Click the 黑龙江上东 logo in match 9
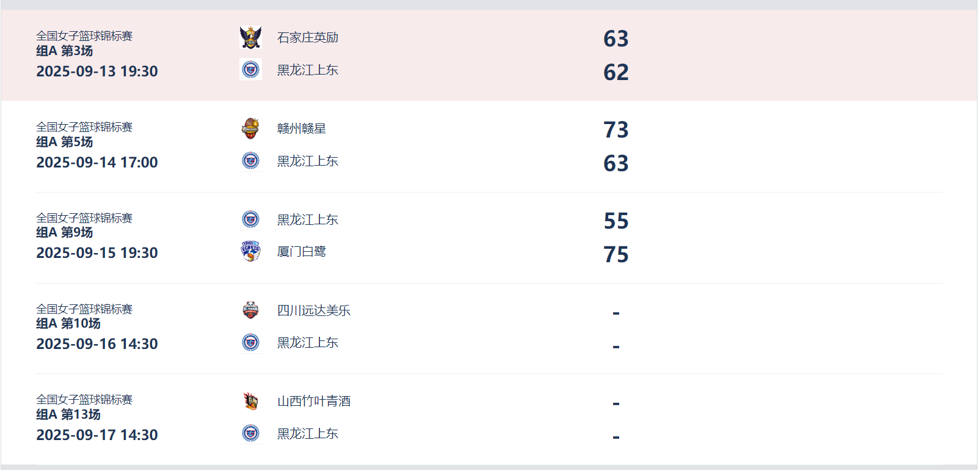The image size is (980, 470). 251,219
